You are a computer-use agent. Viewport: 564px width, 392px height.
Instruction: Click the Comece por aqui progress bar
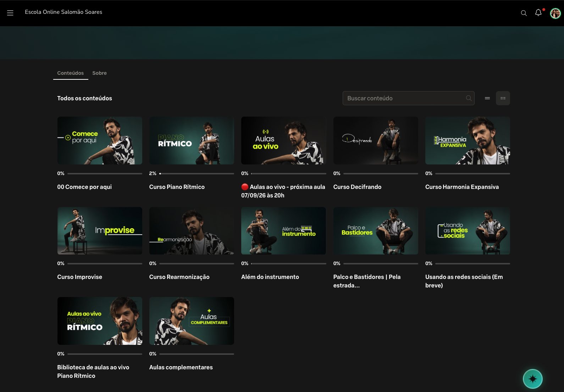[x=105, y=174]
